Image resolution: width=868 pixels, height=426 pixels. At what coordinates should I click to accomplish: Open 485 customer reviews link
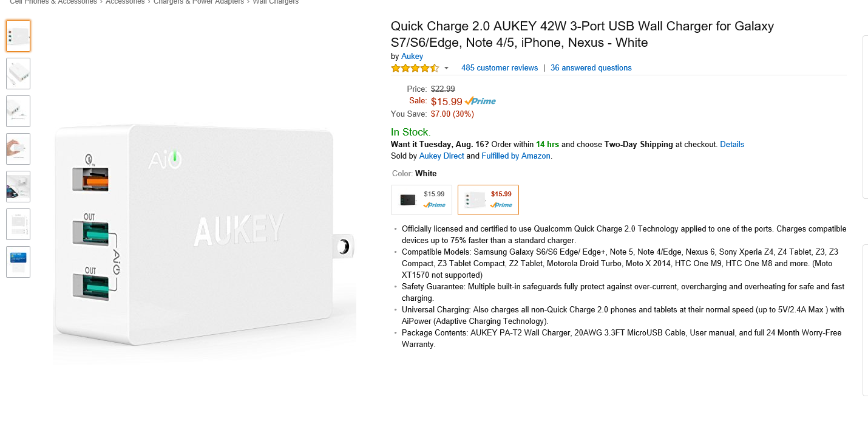(x=500, y=68)
